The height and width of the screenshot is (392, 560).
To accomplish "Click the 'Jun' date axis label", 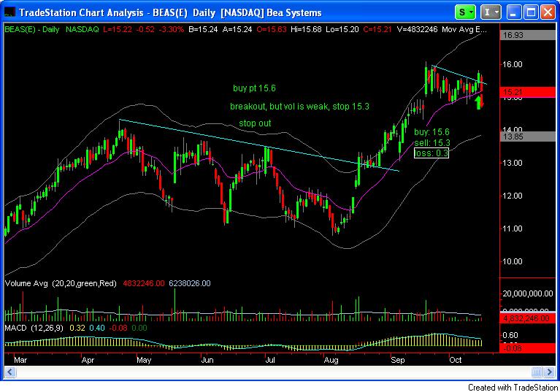I will pos(207,360).
